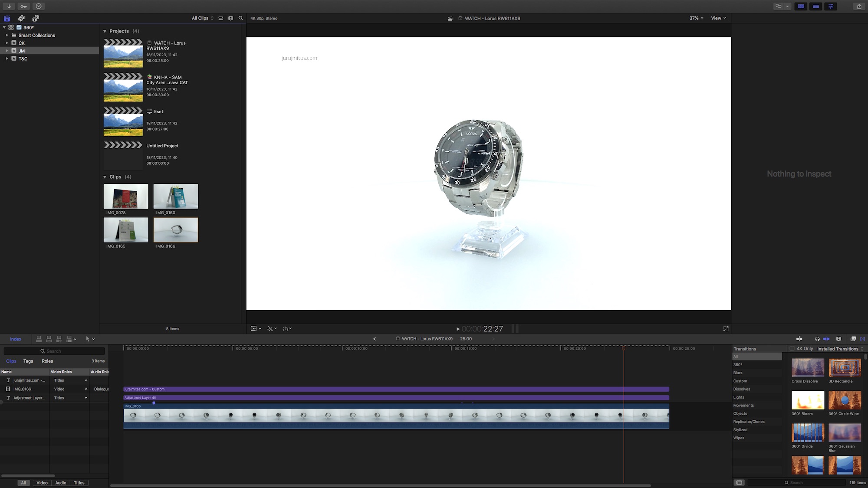Select the Wipes transitions category
The height and width of the screenshot is (488, 868).
tap(757, 438)
